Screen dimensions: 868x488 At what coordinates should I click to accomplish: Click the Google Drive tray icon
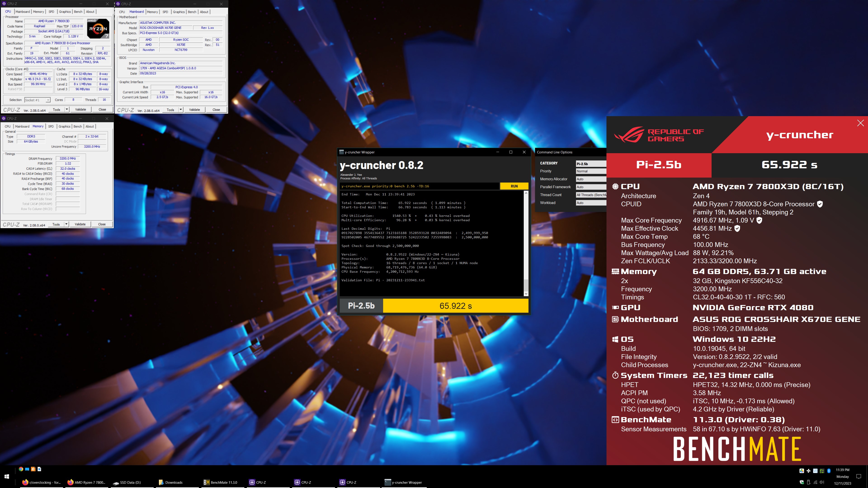802,471
